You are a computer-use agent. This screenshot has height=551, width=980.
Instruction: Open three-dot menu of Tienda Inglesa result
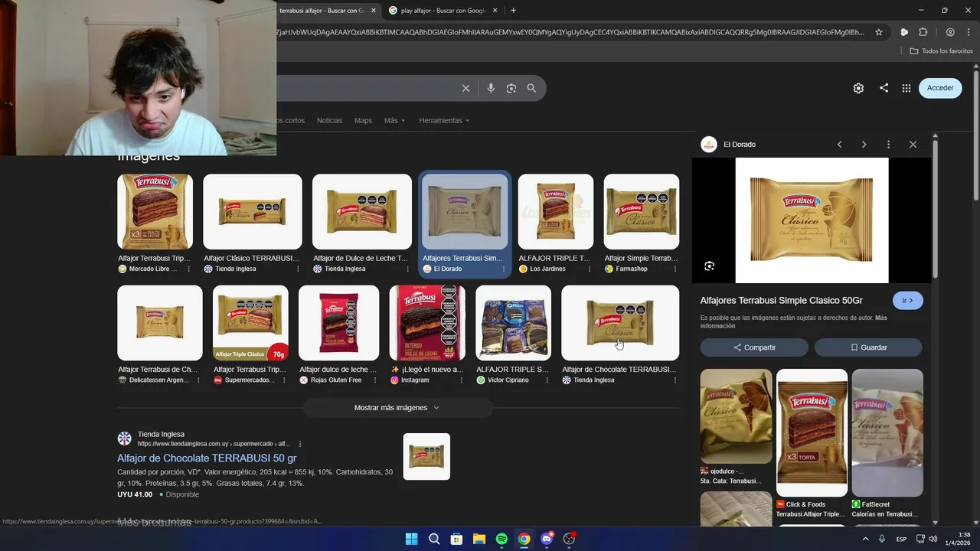[x=300, y=444]
